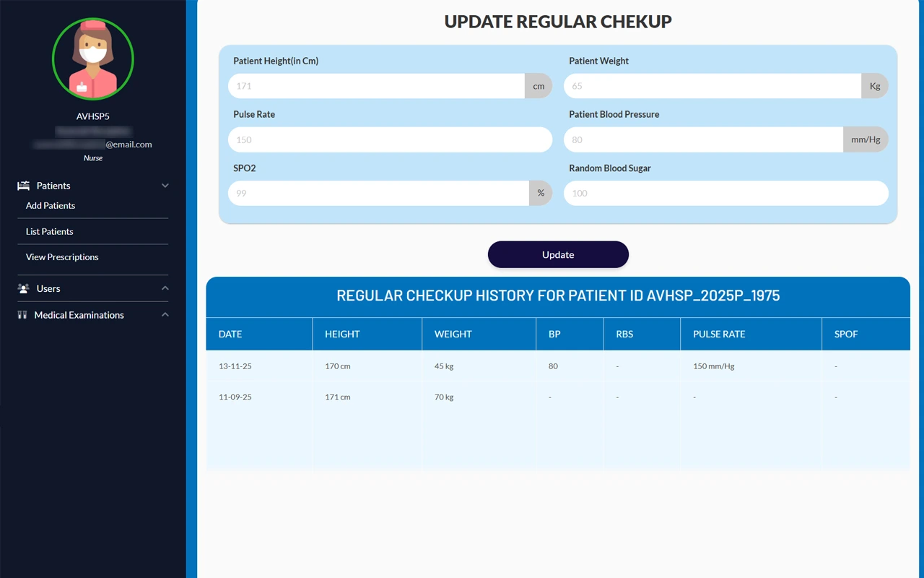Select the Random Blood Sugar field

(x=725, y=193)
